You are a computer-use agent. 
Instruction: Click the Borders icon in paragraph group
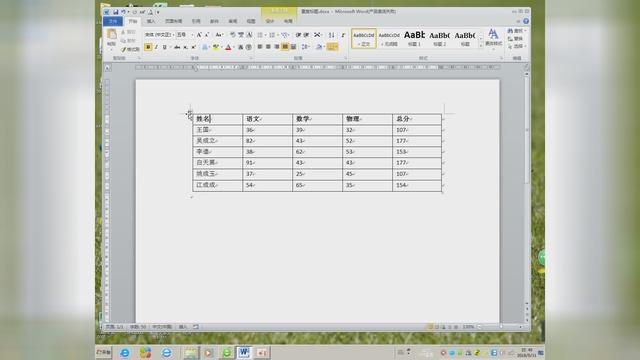coord(332,47)
